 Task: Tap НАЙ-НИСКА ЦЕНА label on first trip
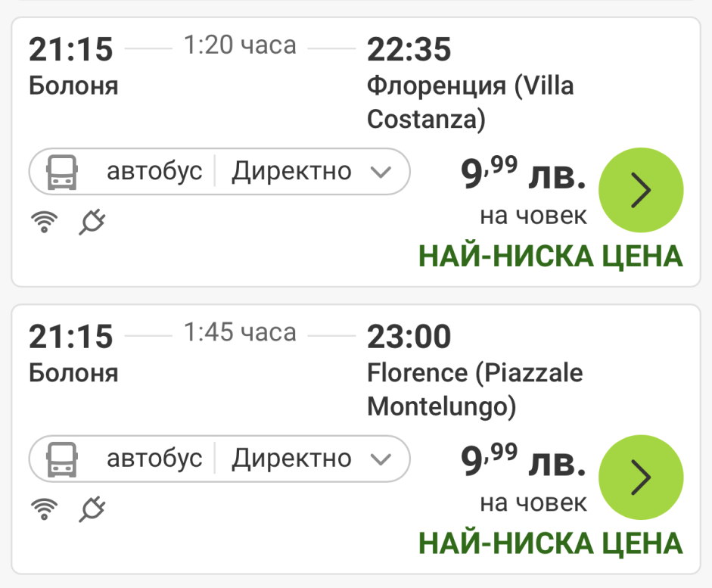551,257
